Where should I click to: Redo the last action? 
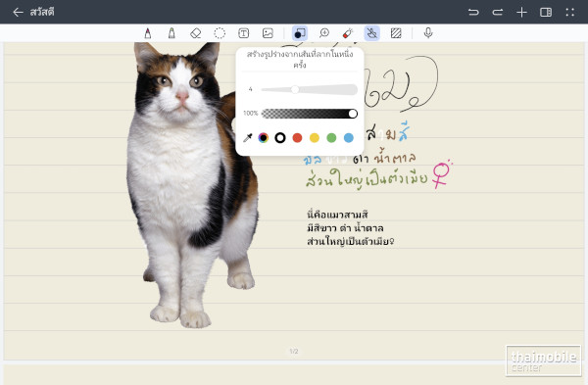point(498,12)
